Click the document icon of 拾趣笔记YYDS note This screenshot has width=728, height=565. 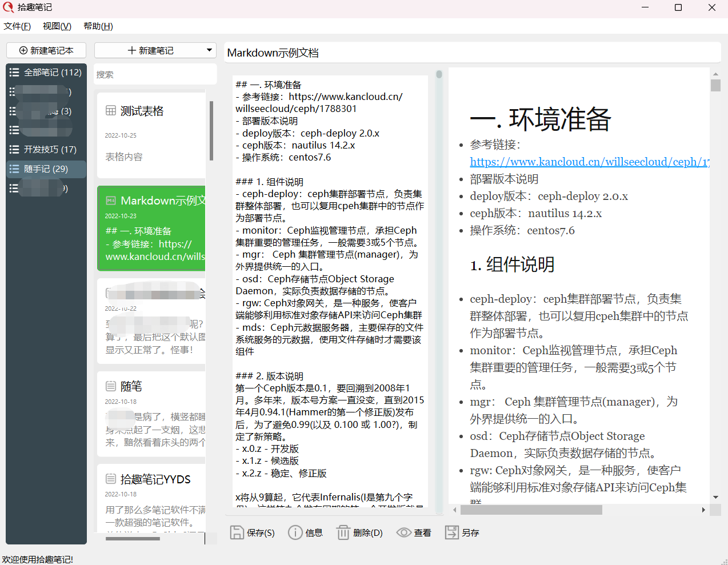(x=111, y=479)
